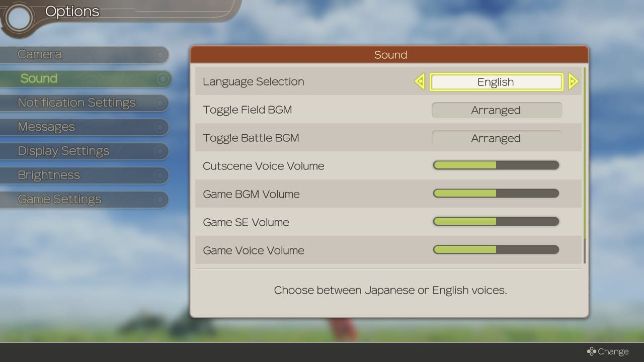
Task: Open the Display Settings menu category
Action: 63,151
